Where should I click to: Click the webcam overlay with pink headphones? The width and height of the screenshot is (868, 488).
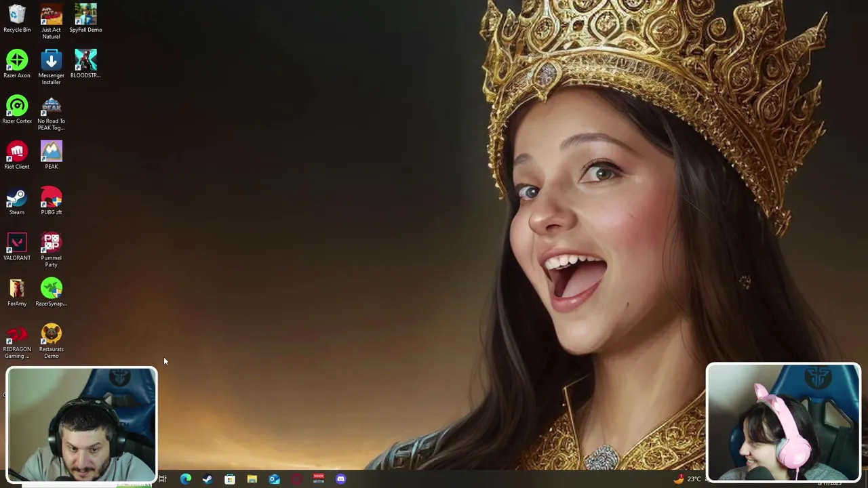pos(783,422)
